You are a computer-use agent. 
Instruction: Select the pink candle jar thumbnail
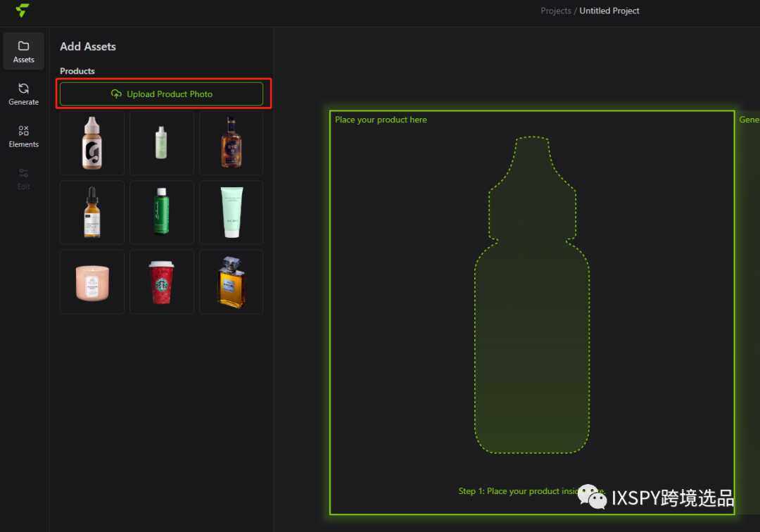tap(92, 281)
